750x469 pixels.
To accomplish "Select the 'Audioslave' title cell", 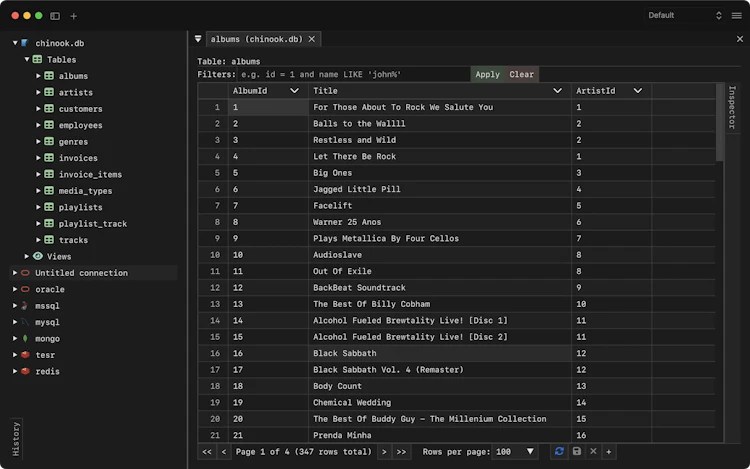I will [440, 255].
